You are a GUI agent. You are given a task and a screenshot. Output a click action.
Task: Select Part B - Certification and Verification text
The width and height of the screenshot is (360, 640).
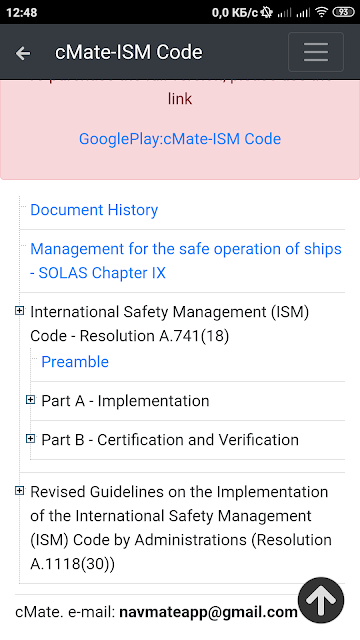click(x=170, y=440)
